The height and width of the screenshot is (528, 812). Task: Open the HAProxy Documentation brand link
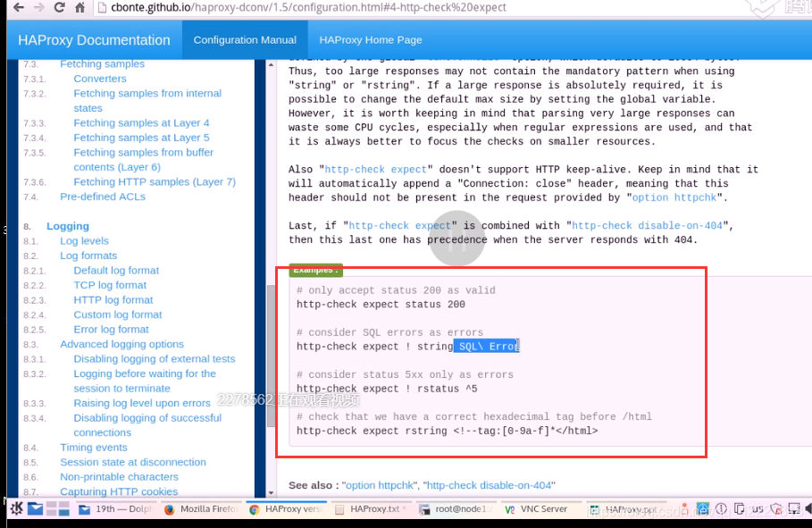tap(94, 40)
